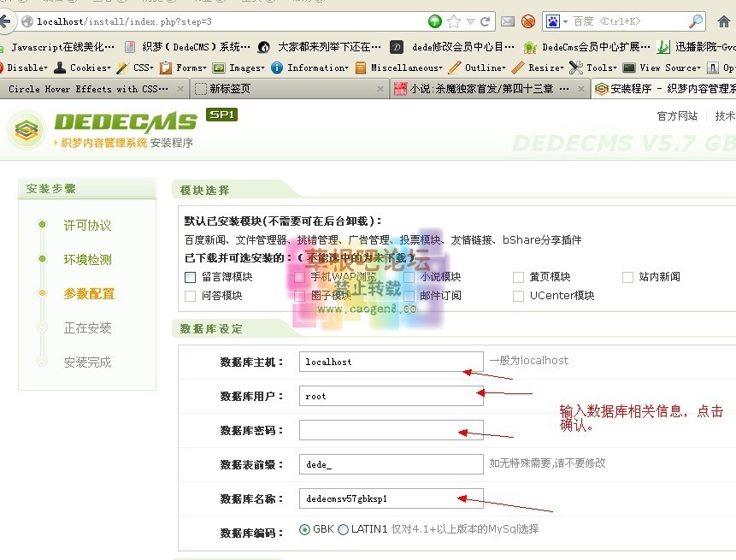Click the home icon in the toolbar
This screenshot has height=560, width=736.
(x=724, y=21)
